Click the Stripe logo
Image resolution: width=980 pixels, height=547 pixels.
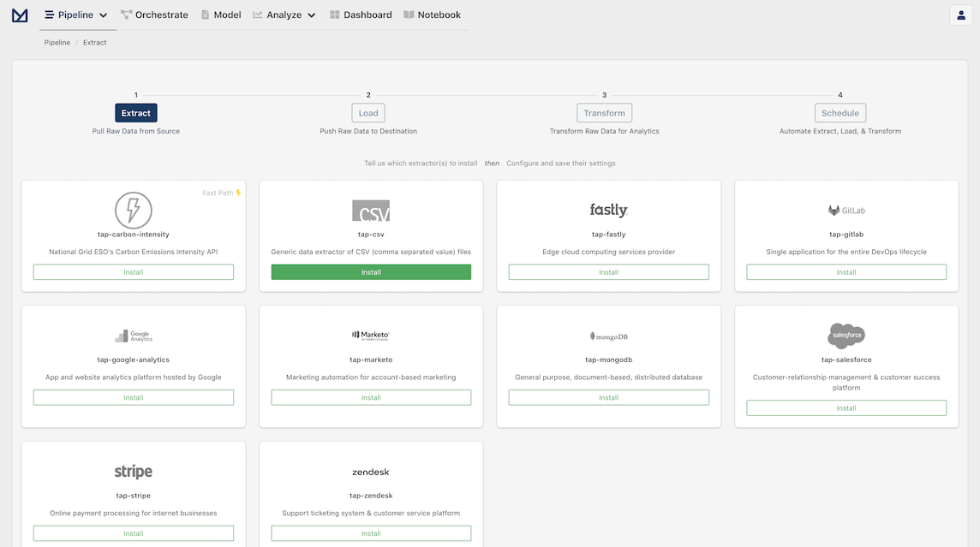[133, 472]
